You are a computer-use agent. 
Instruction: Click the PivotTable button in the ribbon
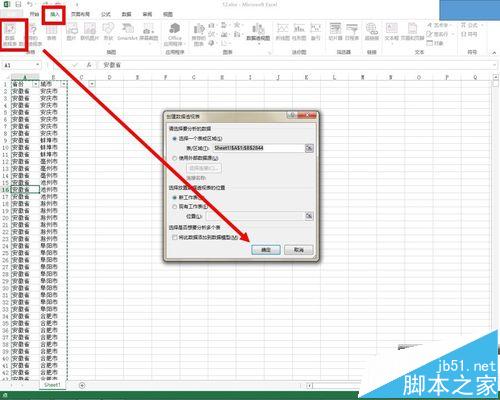tap(11, 35)
